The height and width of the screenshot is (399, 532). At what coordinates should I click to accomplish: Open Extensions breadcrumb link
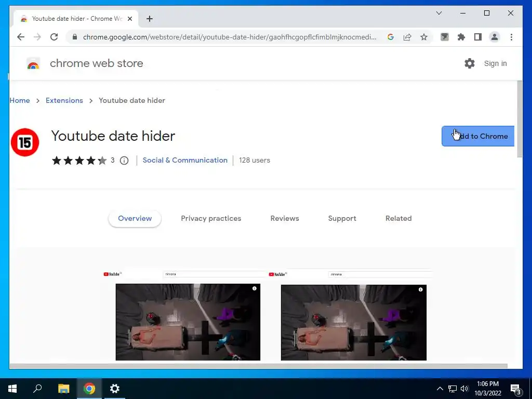pyautogui.click(x=64, y=100)
